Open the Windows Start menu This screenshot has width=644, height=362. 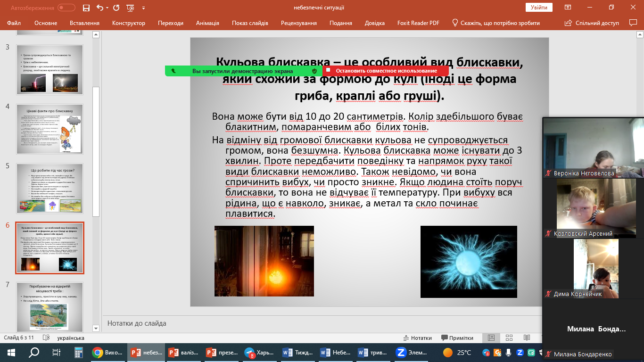[11, 352]
